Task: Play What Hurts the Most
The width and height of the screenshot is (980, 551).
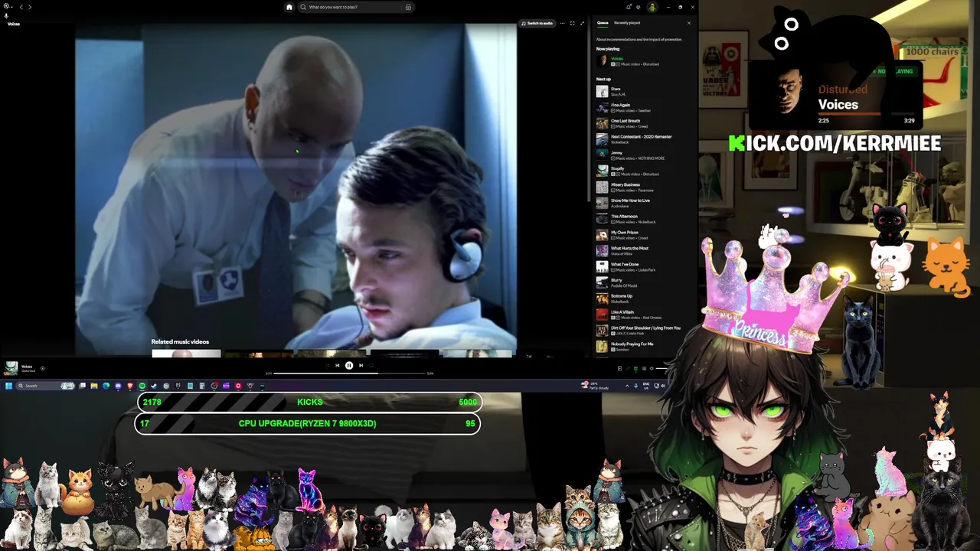Action: 645,251
